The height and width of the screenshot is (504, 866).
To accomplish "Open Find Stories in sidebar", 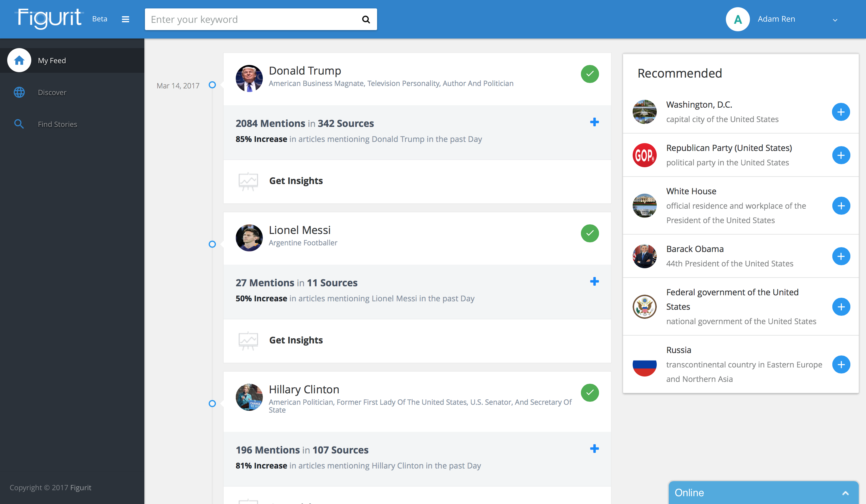I will click(x=57, y=124).
